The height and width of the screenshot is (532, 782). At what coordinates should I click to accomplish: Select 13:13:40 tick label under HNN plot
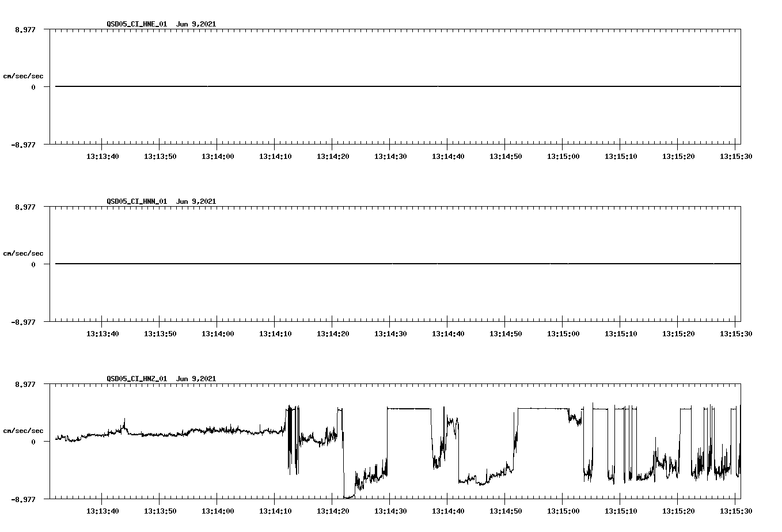click(103, 334)
